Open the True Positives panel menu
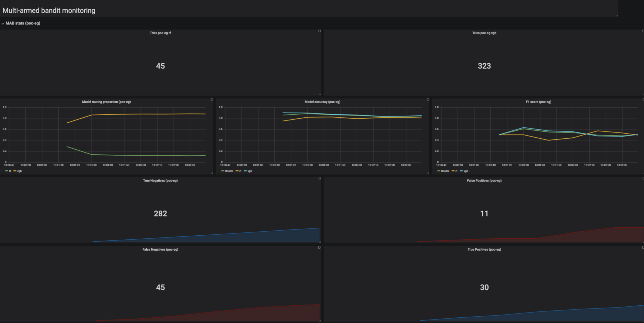 pyautogui.click(x=484, y=249)
